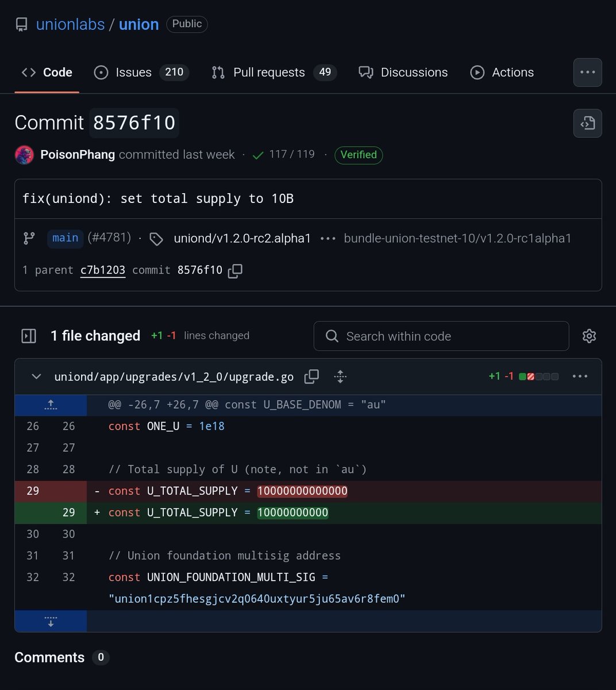This screenshot has height=690, width=616.
Task: Open pull request #4781
Action: coord(109,237)
